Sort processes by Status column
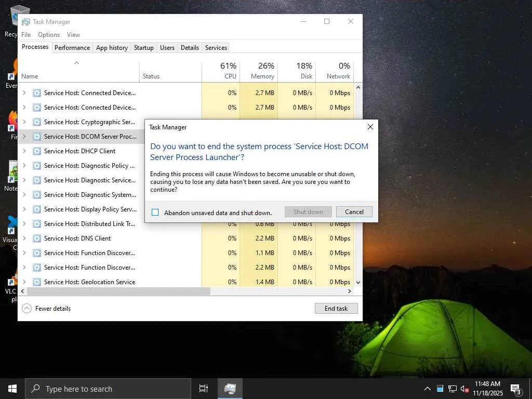 [x=170, y=72]
